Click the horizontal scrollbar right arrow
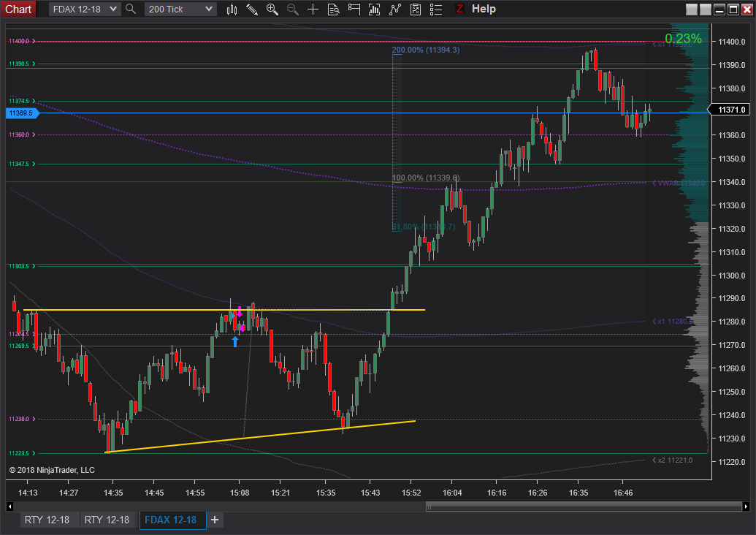Screen dimensions: 756x535 click(x=746, y=506)
